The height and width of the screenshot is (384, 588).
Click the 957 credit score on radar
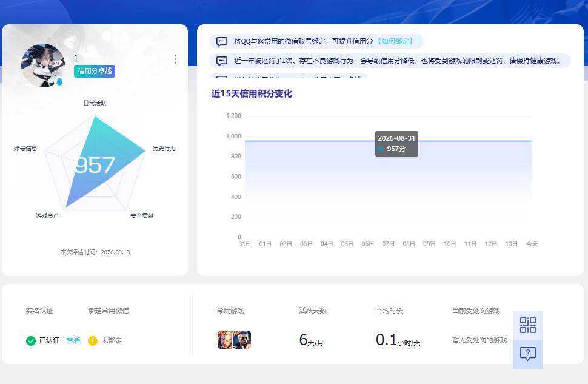tap(95, 165)
